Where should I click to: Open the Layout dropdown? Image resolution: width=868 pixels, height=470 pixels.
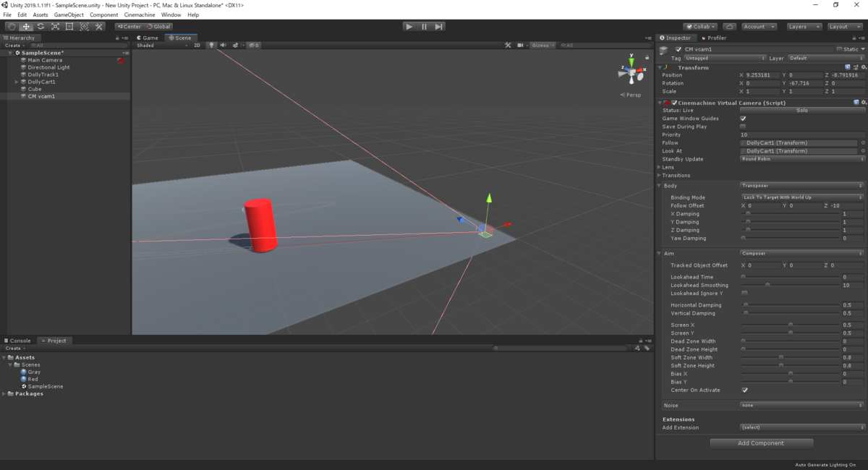(844, 27)
